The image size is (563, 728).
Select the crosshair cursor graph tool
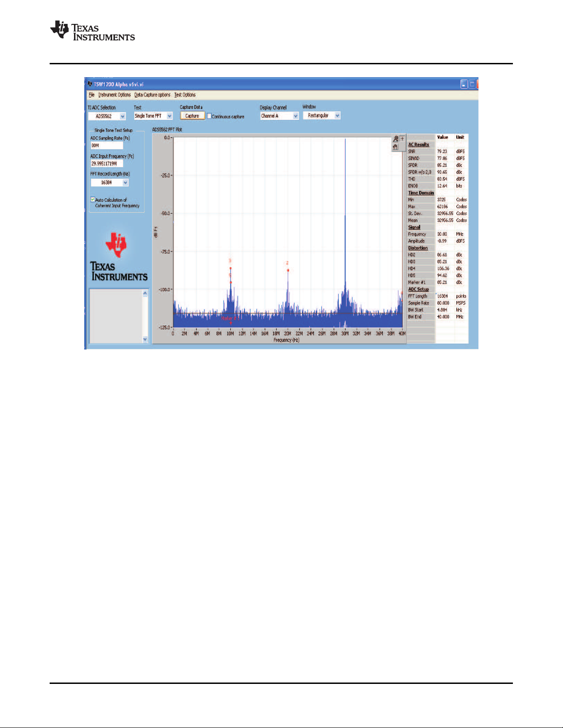click(402, 139)
